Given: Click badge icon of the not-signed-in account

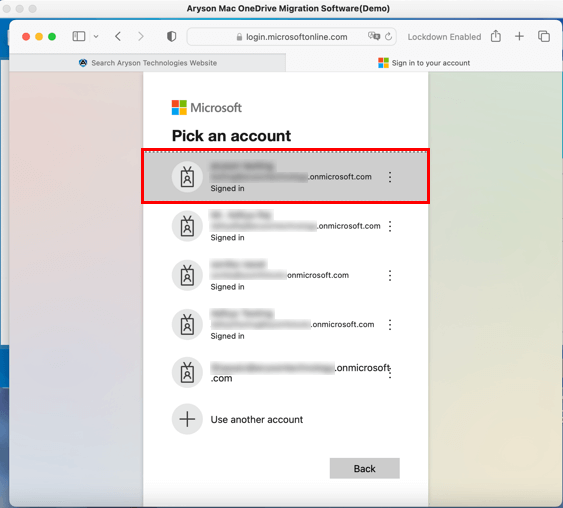Looking at the screenshot, I should [x=187, y=372].
